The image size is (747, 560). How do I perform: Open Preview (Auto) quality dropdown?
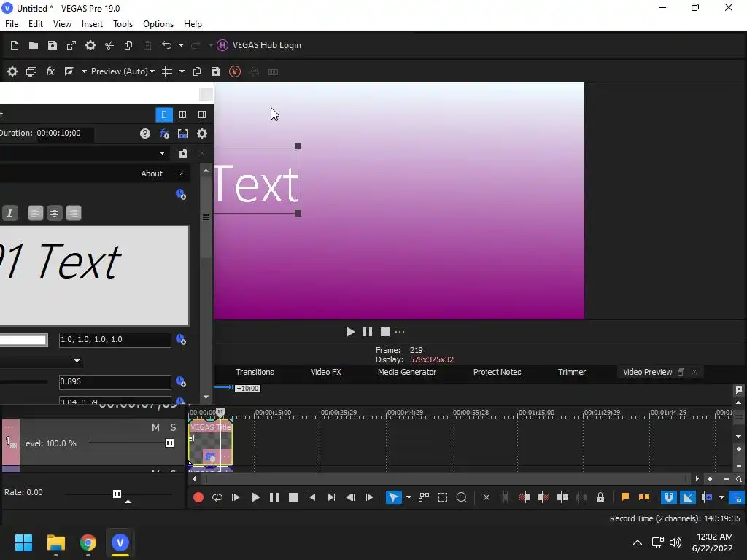click(x=123, y=71)
